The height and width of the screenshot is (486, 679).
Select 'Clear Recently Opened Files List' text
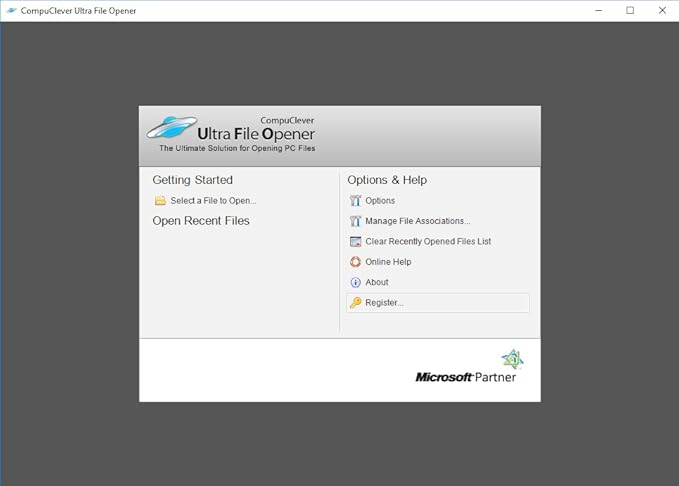428,242
